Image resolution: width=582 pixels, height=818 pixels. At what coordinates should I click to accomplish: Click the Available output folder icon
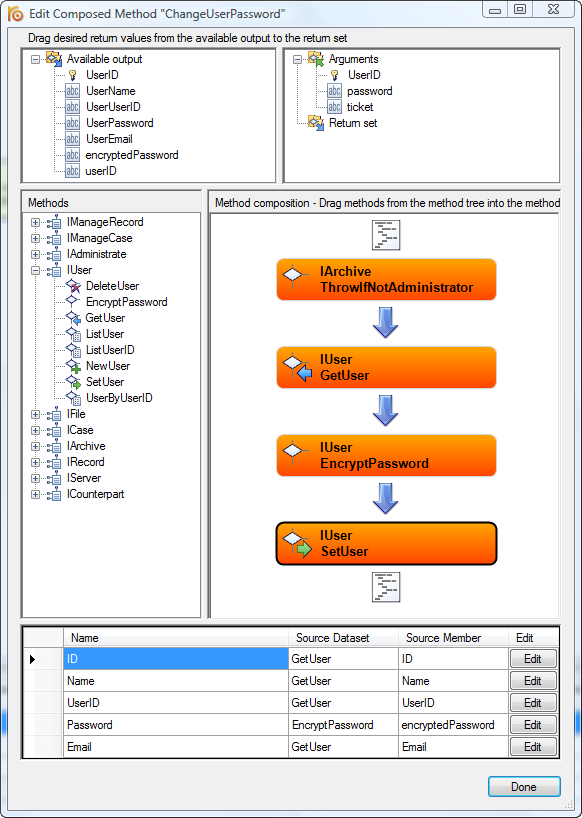coord(54,58)
